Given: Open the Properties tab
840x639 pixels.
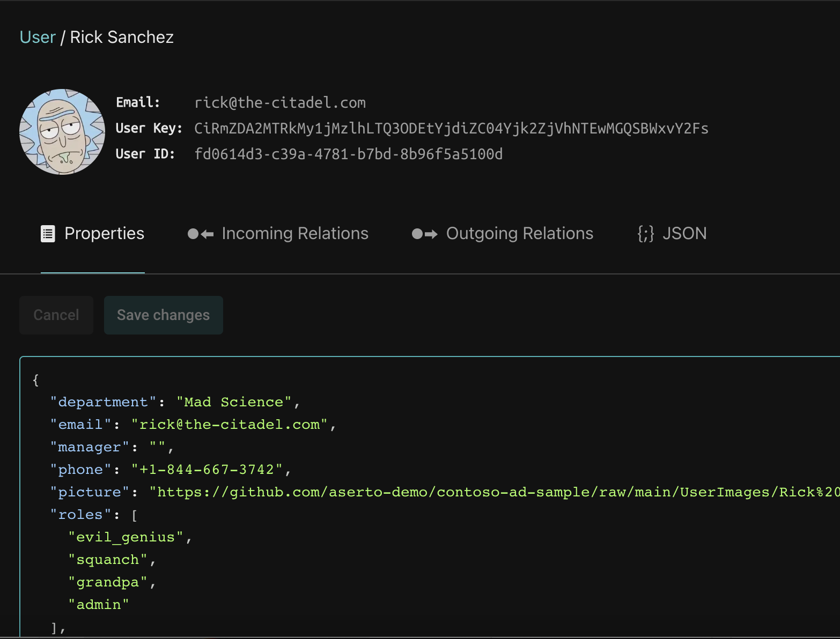Looking at the screenshot, I should point(104,234).
